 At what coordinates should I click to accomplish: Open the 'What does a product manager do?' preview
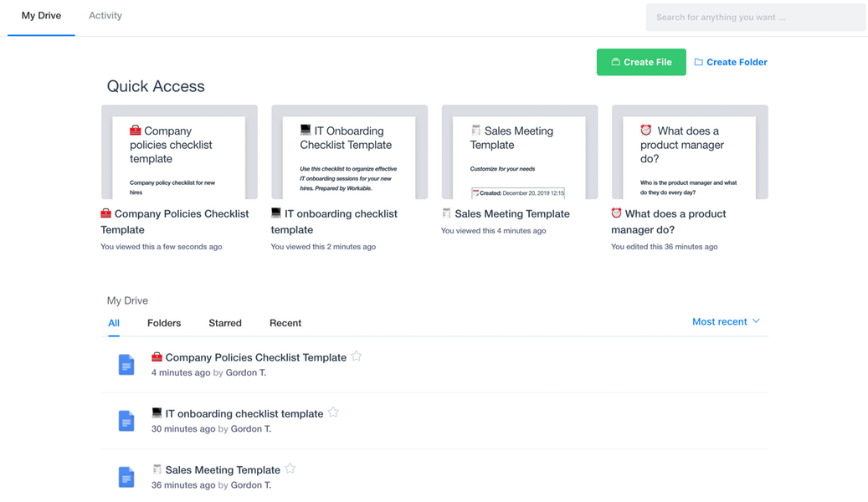(689, 152)
